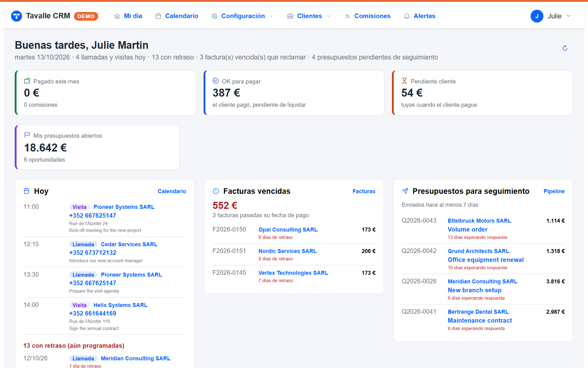The image size is (588, 368).
Task: Open the Volume order quote
Action: pyautogui.click(x=467, y=229)
